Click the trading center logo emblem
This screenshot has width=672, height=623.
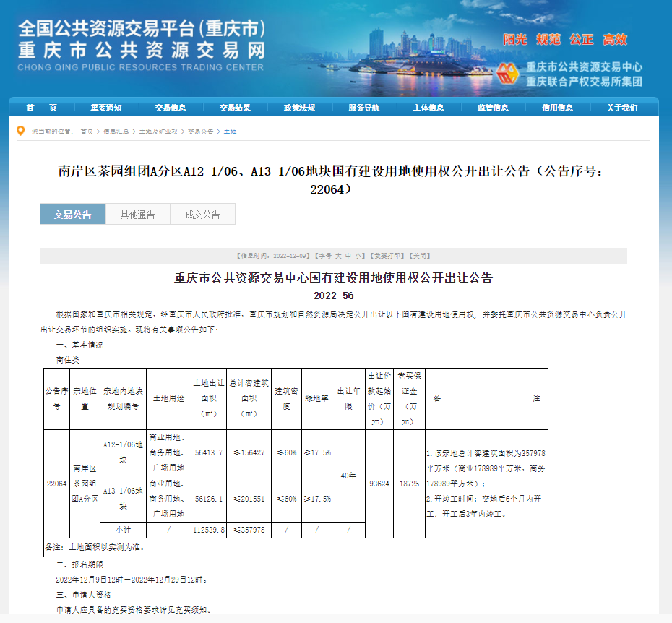[508, 73]
